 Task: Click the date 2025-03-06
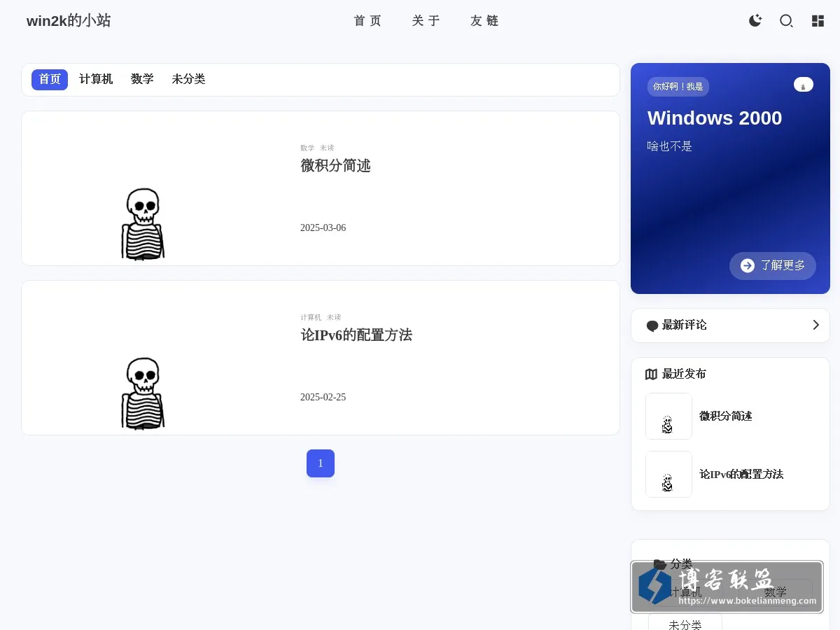pos(323,228)
